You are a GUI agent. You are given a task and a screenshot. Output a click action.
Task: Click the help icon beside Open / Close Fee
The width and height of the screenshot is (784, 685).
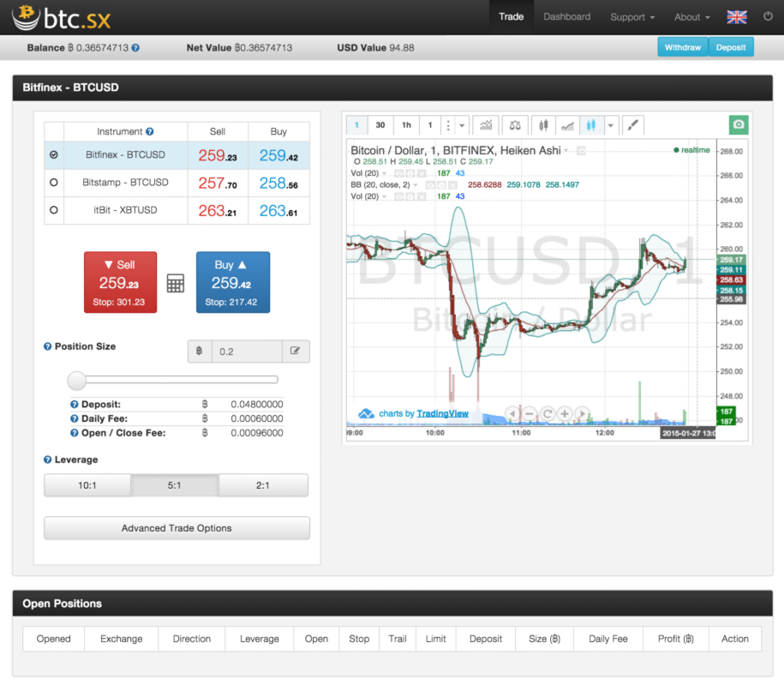tap(74, 433)
